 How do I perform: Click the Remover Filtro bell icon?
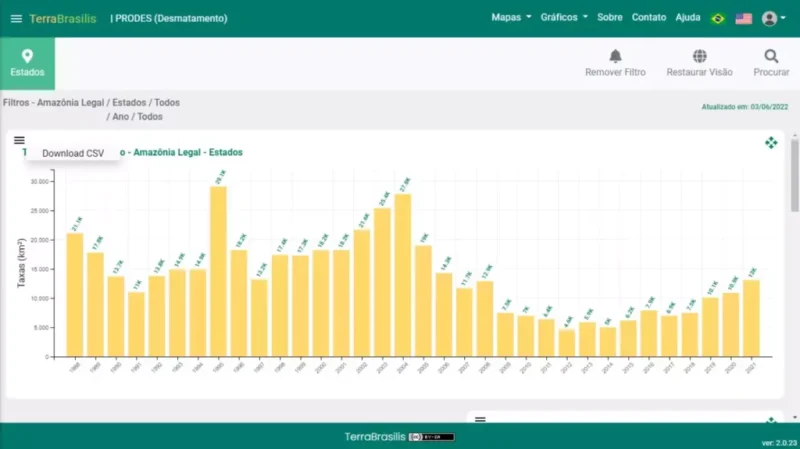point(615,56)
